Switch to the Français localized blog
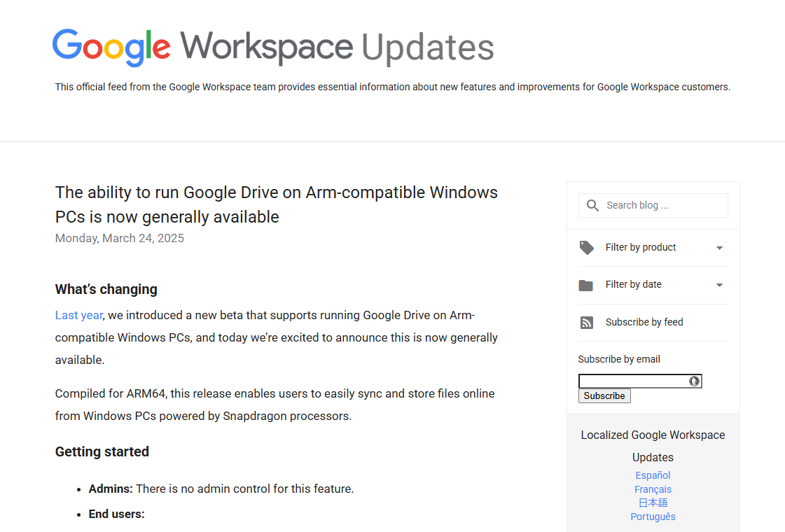This screenshot has height=532, width=785. coord(653,489)
